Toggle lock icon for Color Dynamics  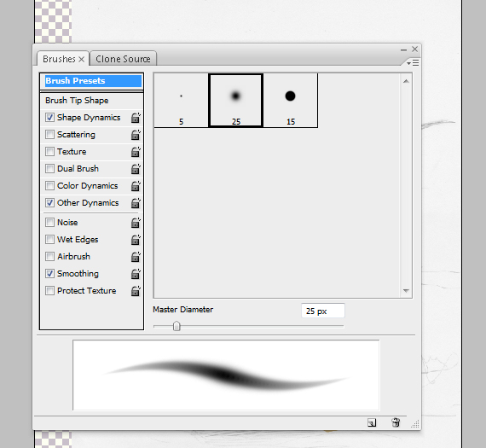click(x=136, y=186)
